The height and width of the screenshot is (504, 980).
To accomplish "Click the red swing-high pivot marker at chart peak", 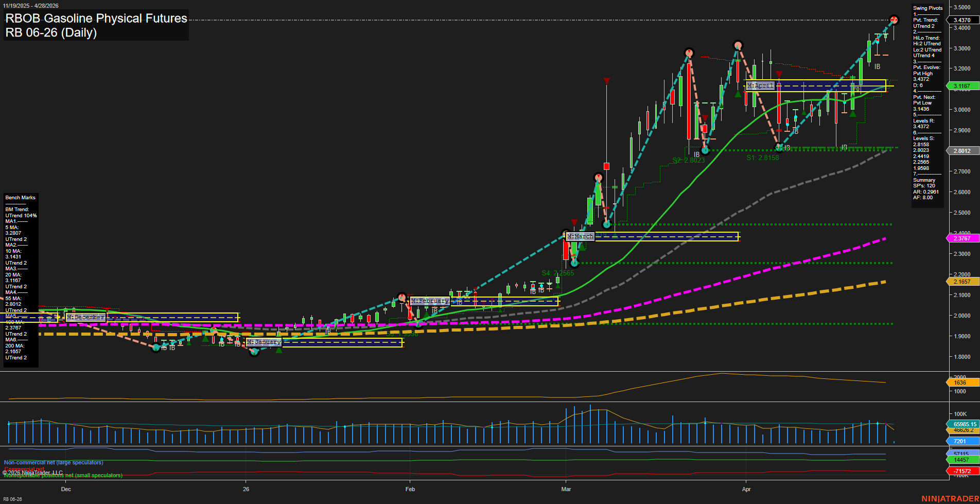I will coord(895,20).
